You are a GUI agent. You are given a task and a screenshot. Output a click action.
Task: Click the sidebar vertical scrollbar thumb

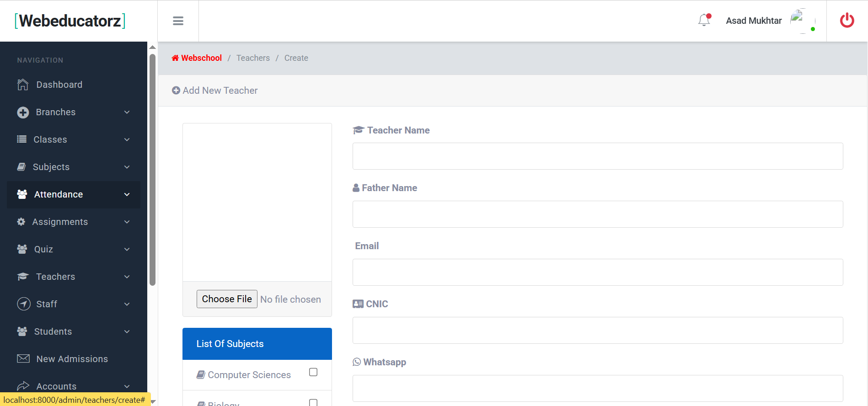(153, 169)
